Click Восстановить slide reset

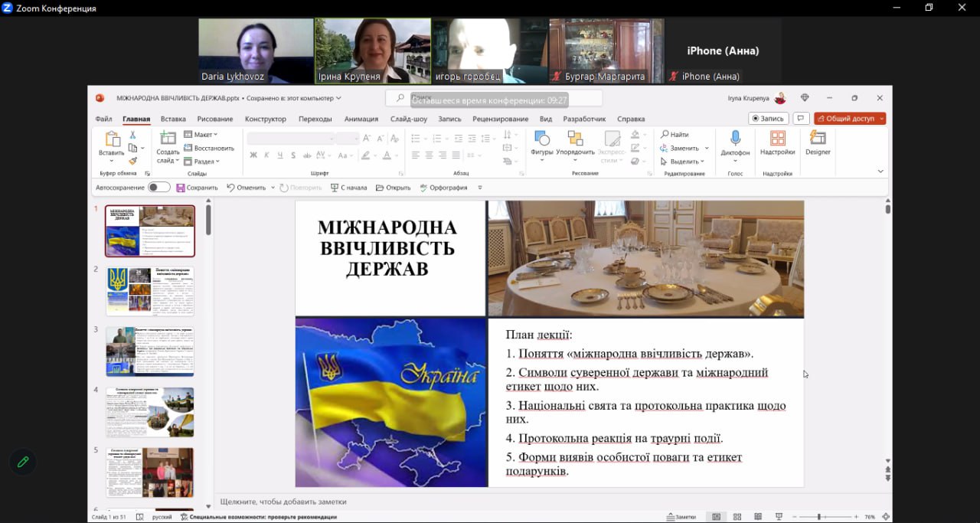coord(209,148)
